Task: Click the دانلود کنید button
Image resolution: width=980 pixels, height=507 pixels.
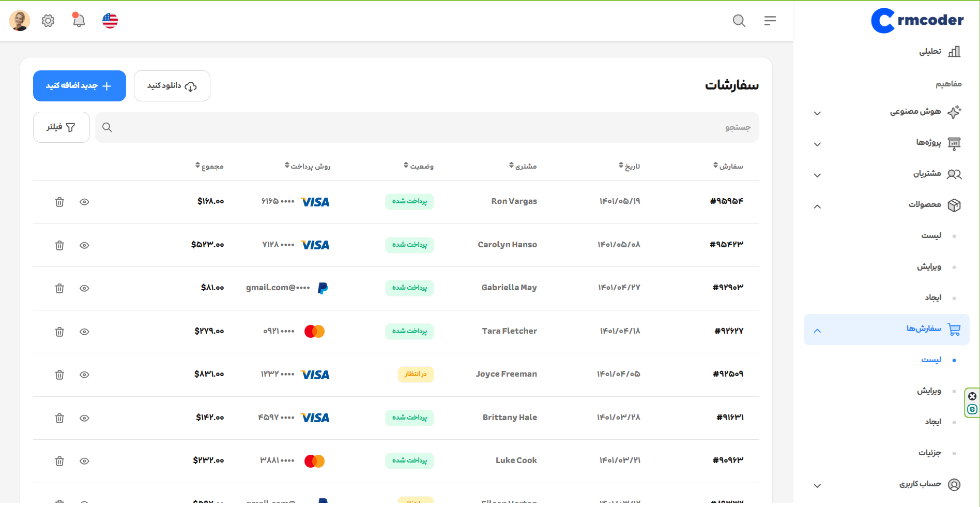Action: 172,86
